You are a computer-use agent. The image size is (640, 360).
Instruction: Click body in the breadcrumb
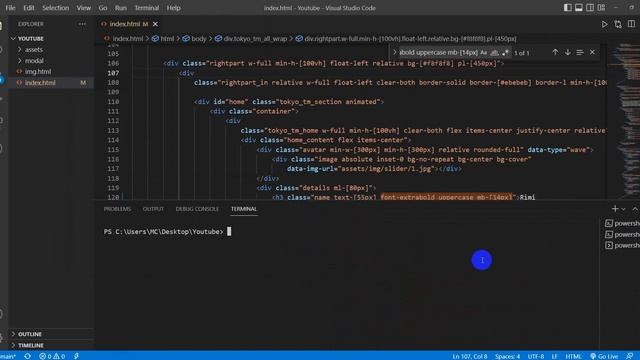tap(195, 39)
